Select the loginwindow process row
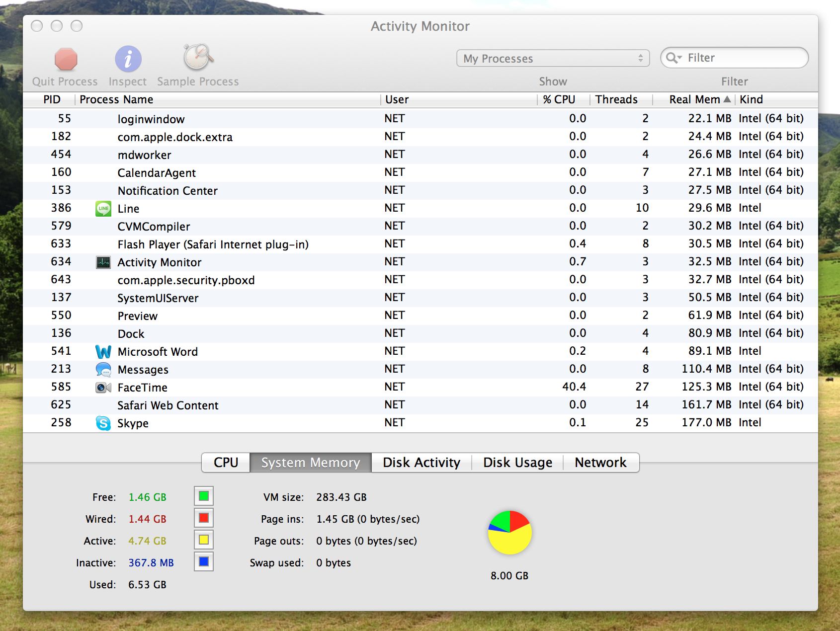Screen dimensions: 840x631 (420, 119)
